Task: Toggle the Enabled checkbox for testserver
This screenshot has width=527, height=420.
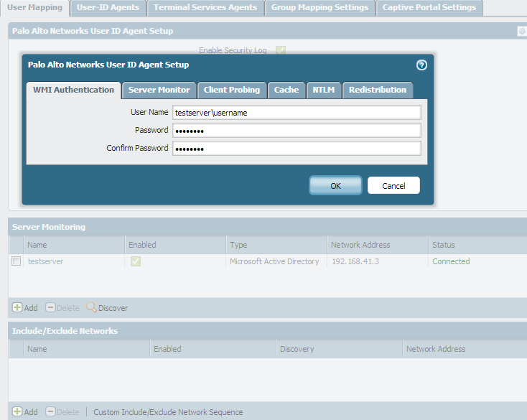Action: (136, 261)
